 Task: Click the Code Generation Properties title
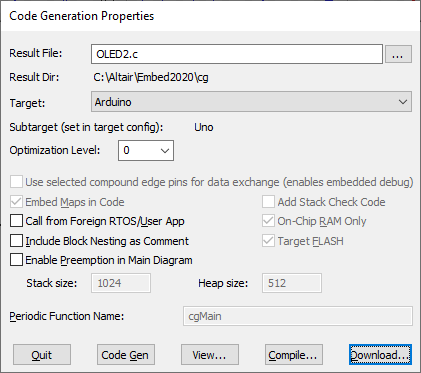pyautogui.click(x=82, y=16)
